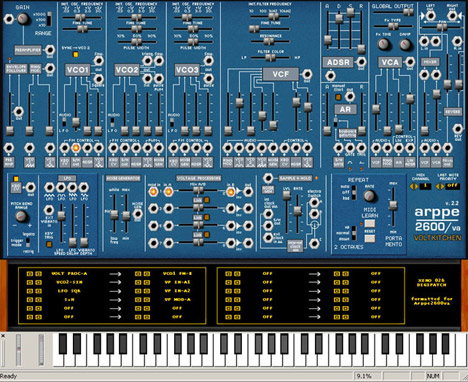Click the Noise Gen out jack
Screen dimensions: 468x382
point(137,214)
